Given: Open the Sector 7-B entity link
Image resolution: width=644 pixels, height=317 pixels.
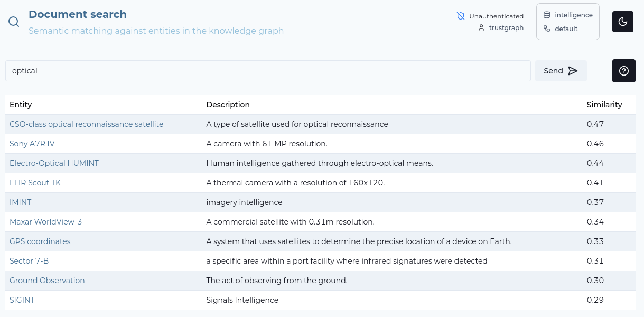Looking at the screenshot, I should point(29,260).
